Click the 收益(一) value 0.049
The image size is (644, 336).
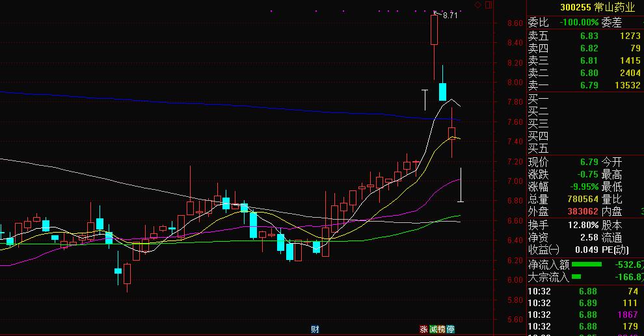pos(587,250)
